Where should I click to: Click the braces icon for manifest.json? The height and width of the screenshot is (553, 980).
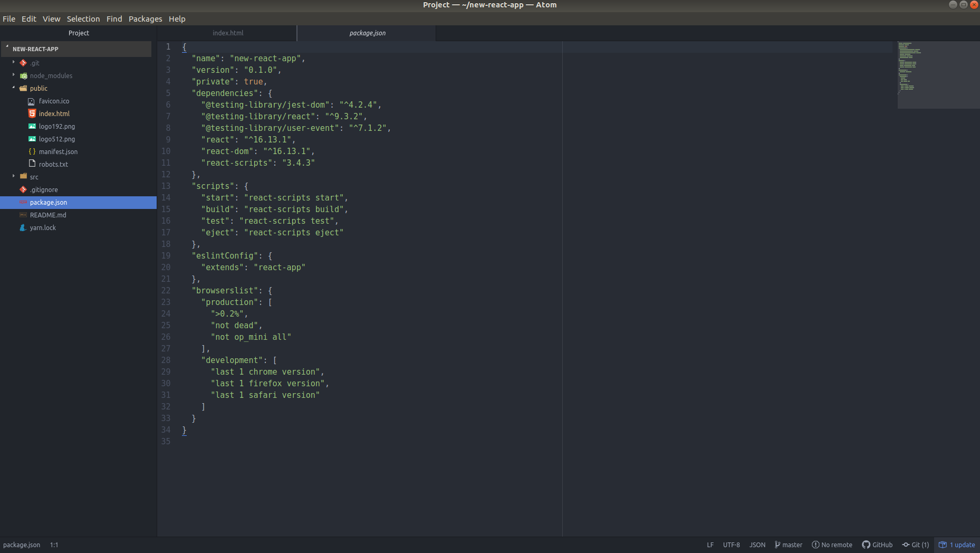[32, 151]
